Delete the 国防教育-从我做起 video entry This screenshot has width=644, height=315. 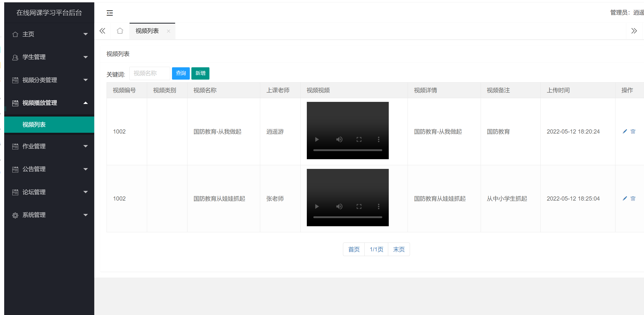pyautogui.click(x=633, y=131)
